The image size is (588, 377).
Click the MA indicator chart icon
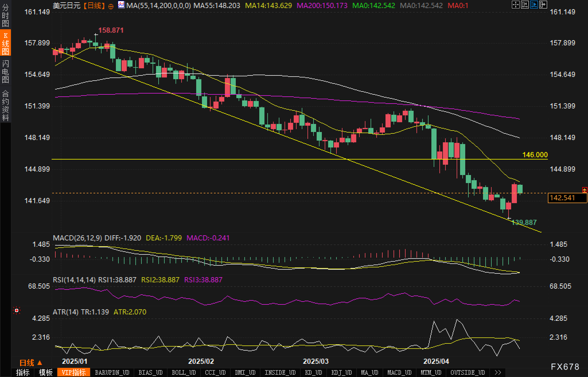pyautogui.click(x=121, y=5)
